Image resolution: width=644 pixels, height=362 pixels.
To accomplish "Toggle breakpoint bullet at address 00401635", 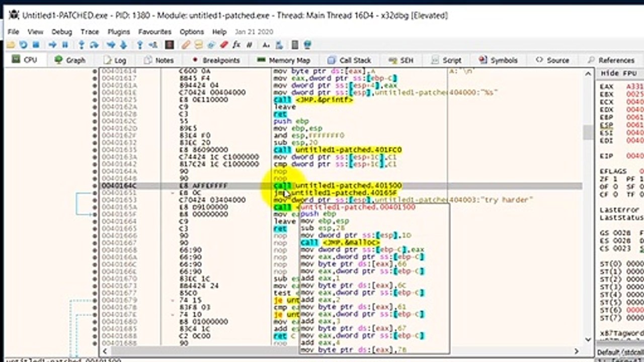I will tap(95, 150).
